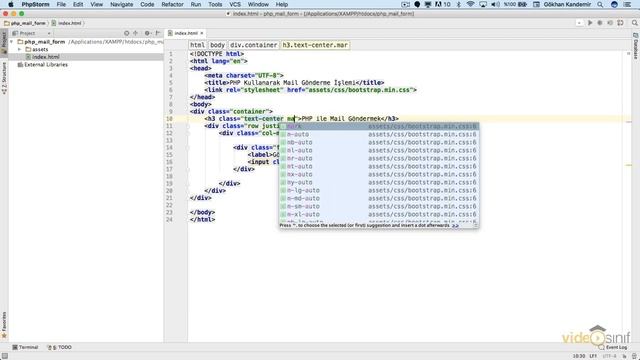This screenshot has width=640, height=360.
Task: Click the AirPlay display icon
Action: click(x=483, y=4)
